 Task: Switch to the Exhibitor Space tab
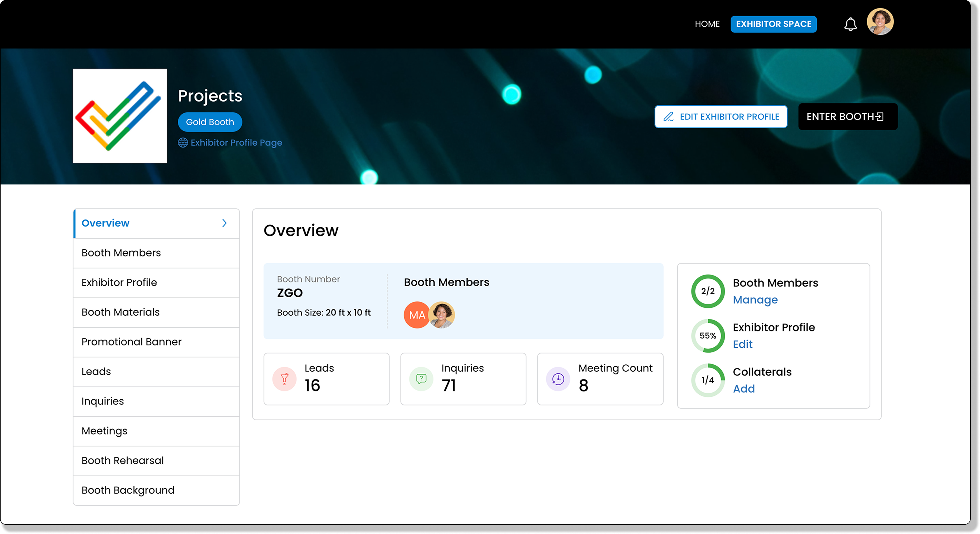tap(773, 24)
